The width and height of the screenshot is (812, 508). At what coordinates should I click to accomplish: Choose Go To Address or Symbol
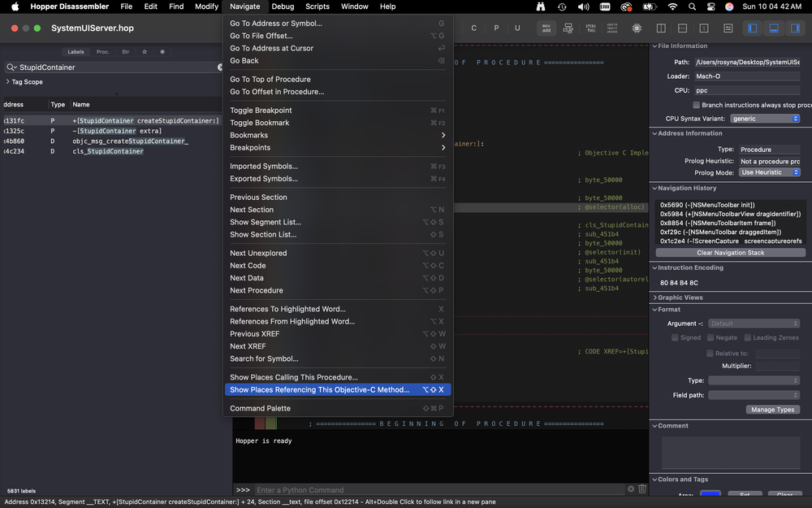[338, 24]
